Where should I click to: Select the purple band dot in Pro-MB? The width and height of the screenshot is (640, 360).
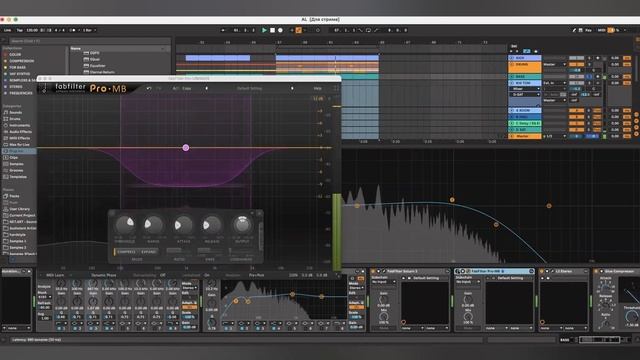[x=186, y=148]
